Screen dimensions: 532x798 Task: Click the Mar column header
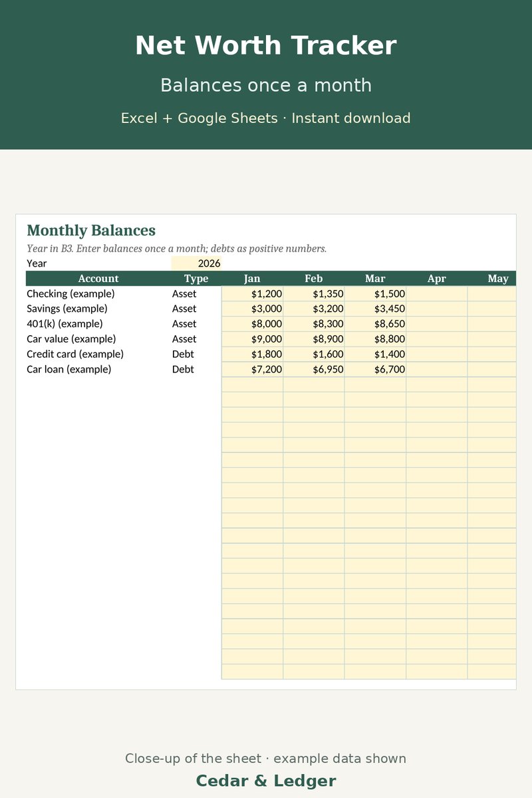[x=375, y=279]
